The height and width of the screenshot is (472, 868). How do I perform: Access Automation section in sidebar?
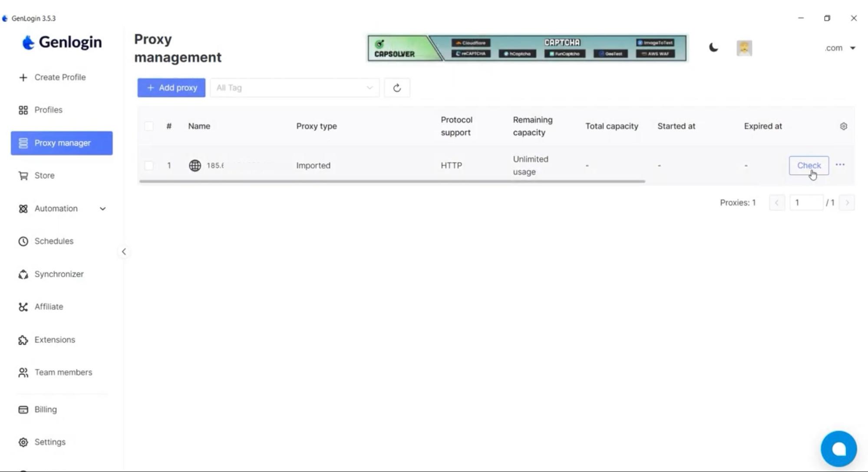tap(56, 208)
